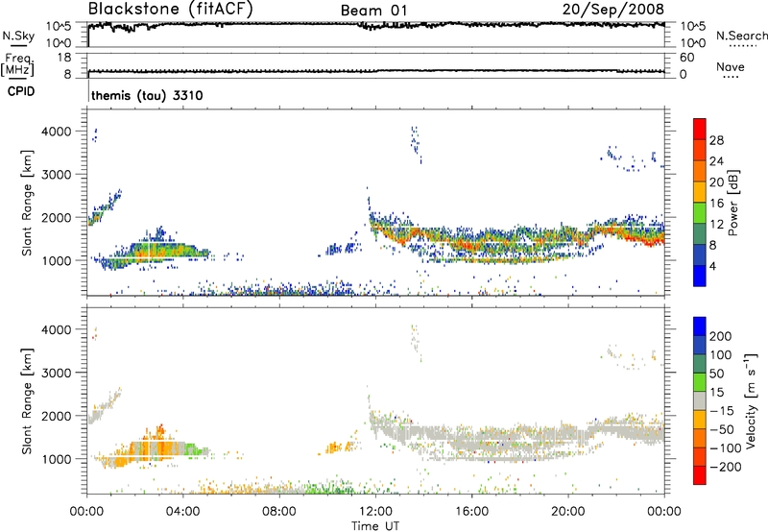Click the solid line sample under 'N.Sky'
The image size is (768, 532).
coord(18,46)
